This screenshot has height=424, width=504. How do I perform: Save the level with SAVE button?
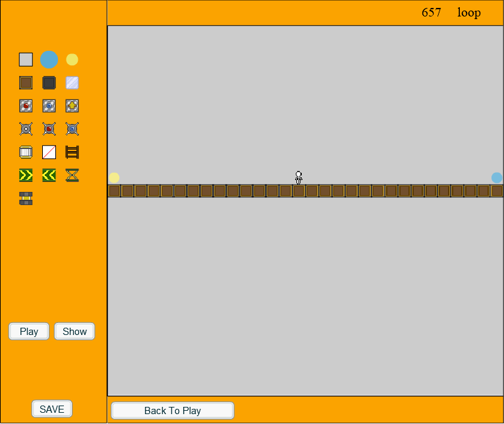coord(52,409)
